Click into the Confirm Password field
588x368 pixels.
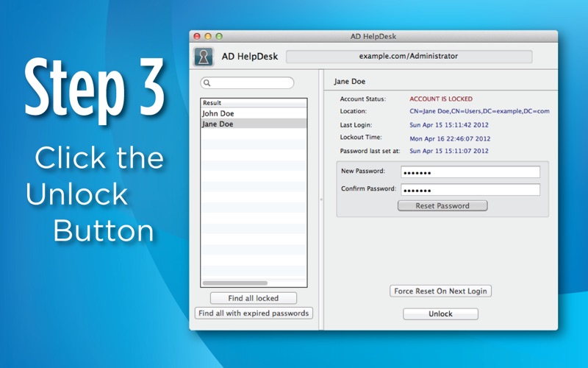[470, 190]
